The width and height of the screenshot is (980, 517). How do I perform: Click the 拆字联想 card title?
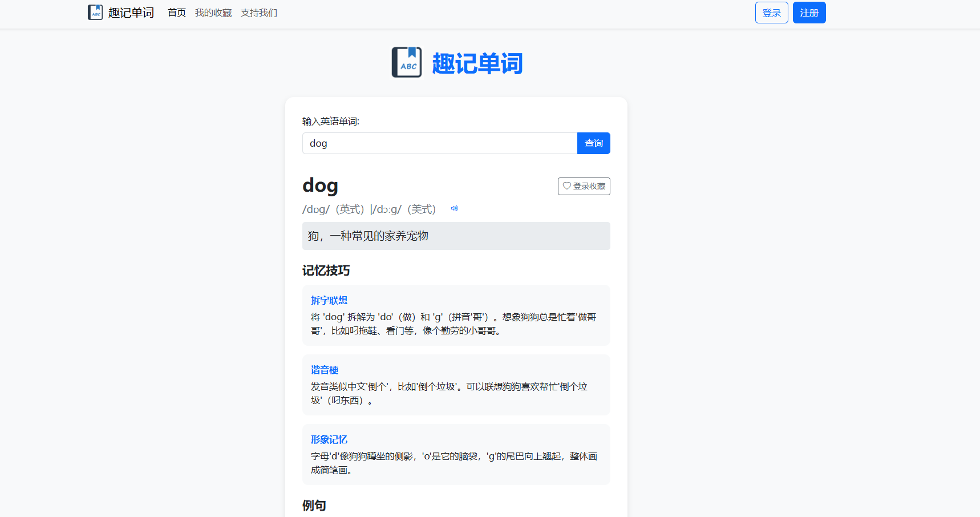[x=329, y=300]
